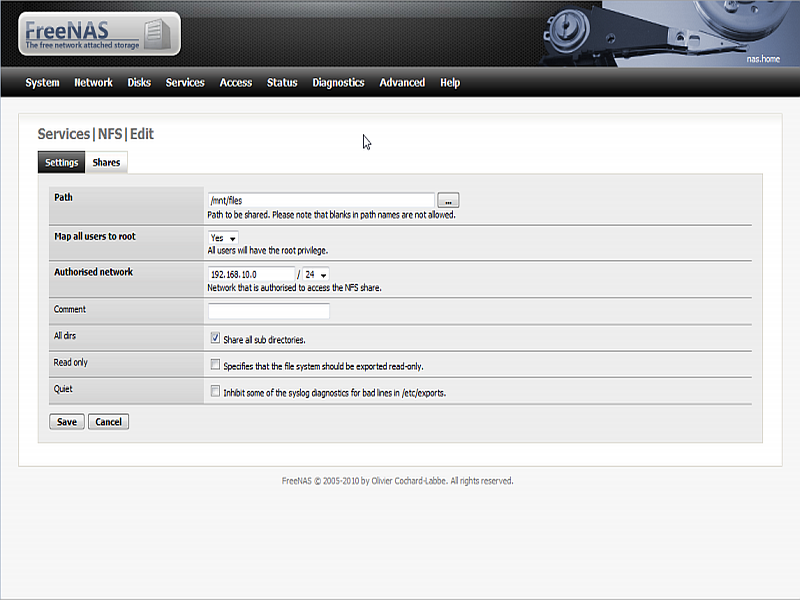Click the FreeNAS logo
Screen dimensions: 800x600
pos(99,34)
